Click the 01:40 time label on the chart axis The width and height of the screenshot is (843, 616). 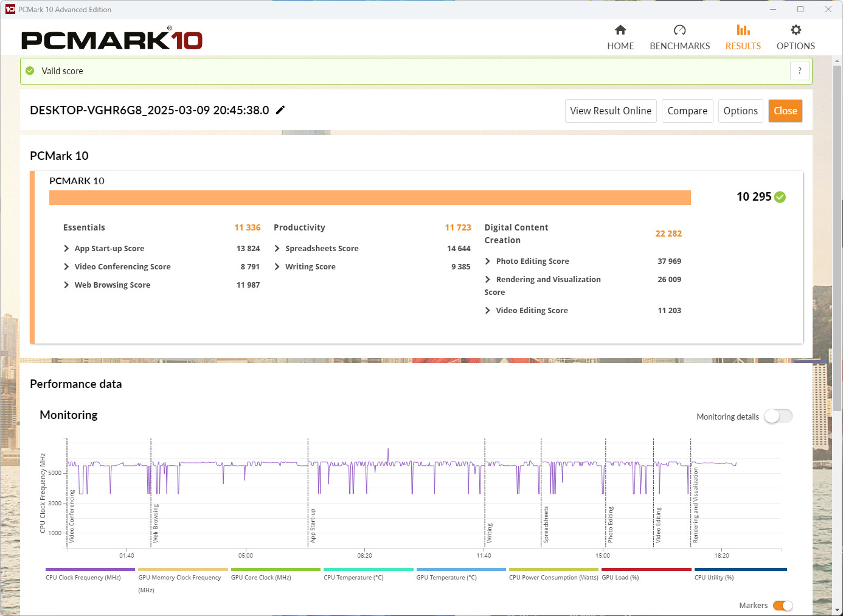[x=127, y=556]
